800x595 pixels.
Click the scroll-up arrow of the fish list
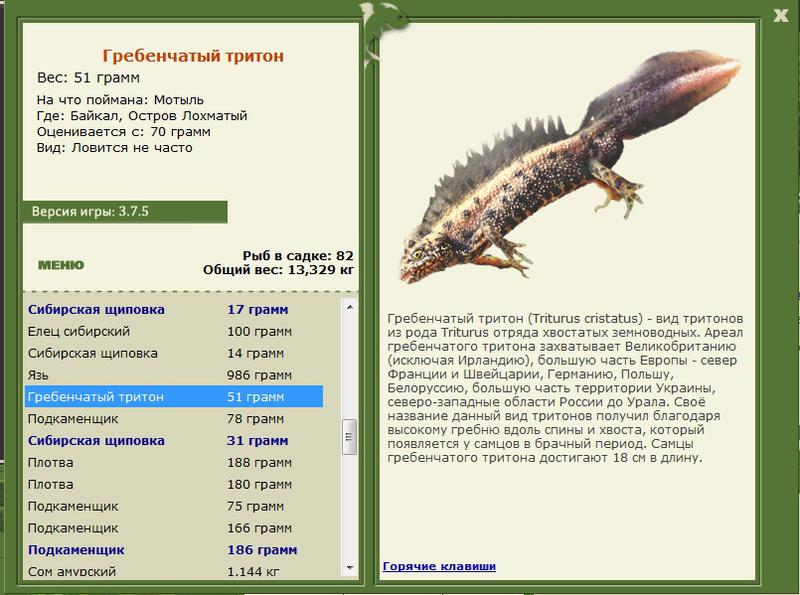[x=350, y=307]
